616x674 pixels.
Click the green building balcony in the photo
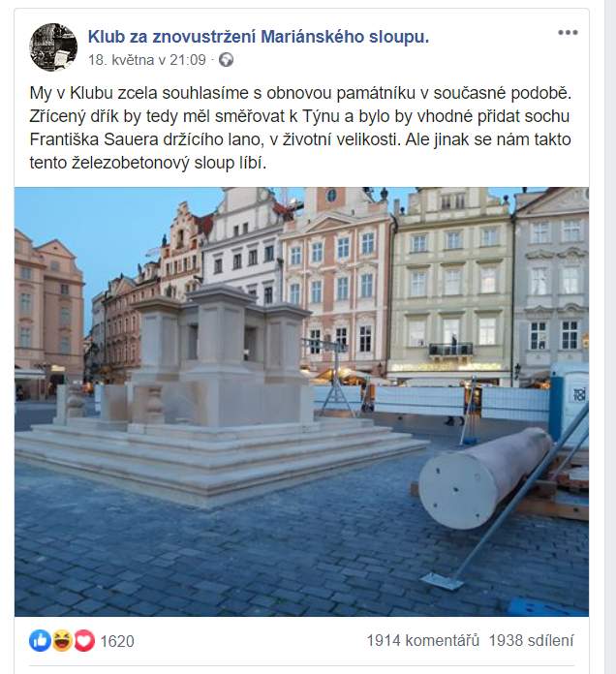[451, 350]
